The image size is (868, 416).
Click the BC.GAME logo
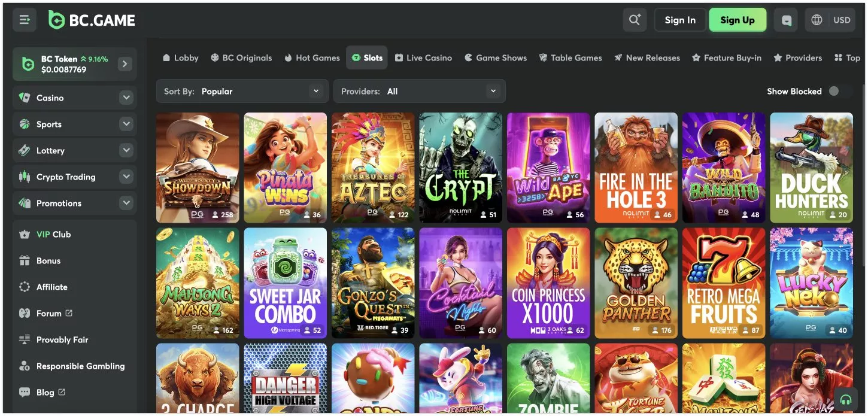pos(92,20)
